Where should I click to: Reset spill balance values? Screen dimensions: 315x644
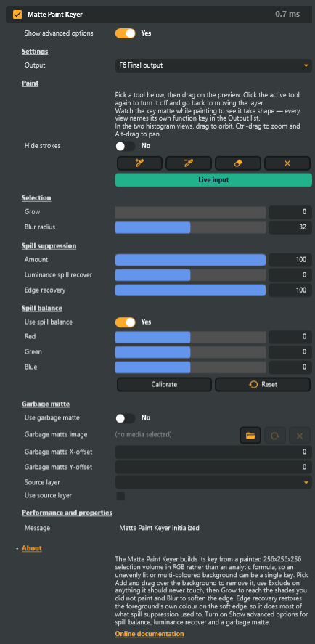tap(263, 384)
